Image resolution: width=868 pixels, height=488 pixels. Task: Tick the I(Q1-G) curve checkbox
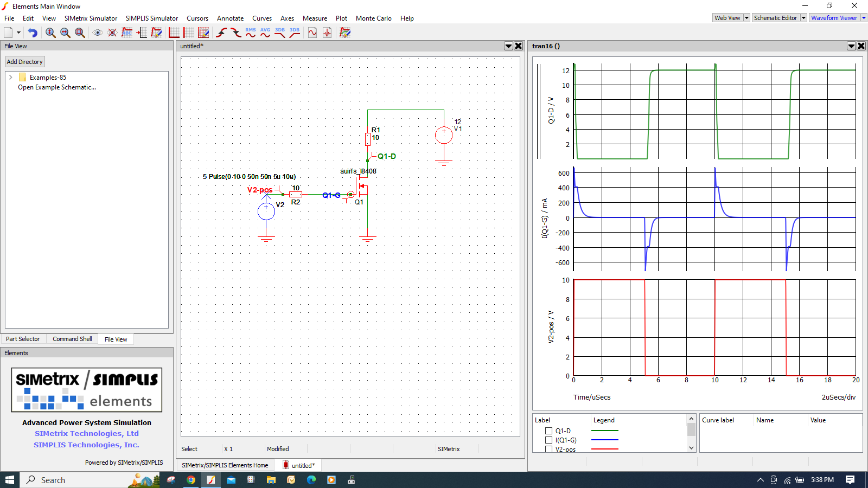click(x=548, y=440)
